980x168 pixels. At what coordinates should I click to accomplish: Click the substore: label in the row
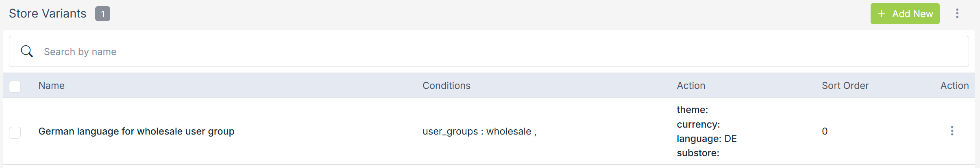[x=698, y=153]
